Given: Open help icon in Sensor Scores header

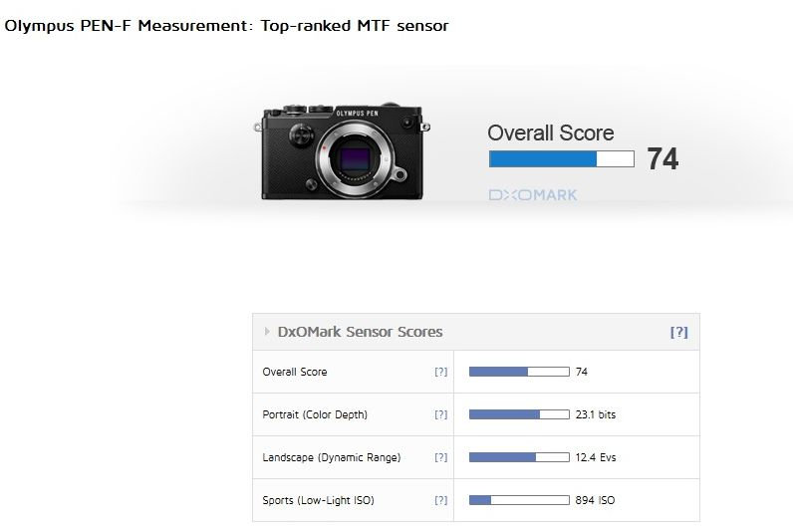Looking at the screenshot, I should (678, 333).
